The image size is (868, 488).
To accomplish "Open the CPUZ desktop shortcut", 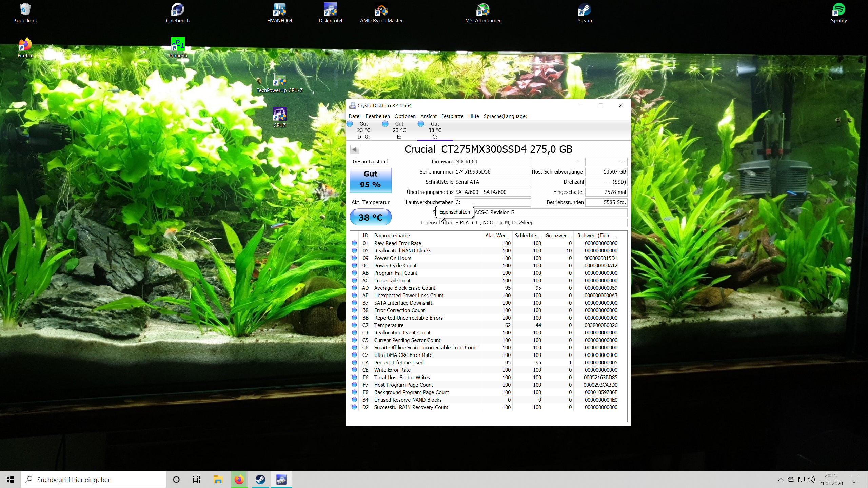I will click(x=279, y=118).
